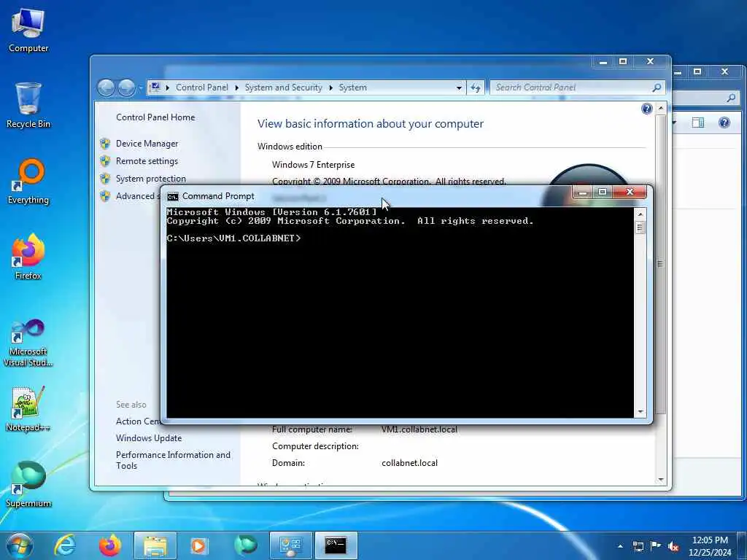Open the Action Center flag tray icon

tap(656, 546)
